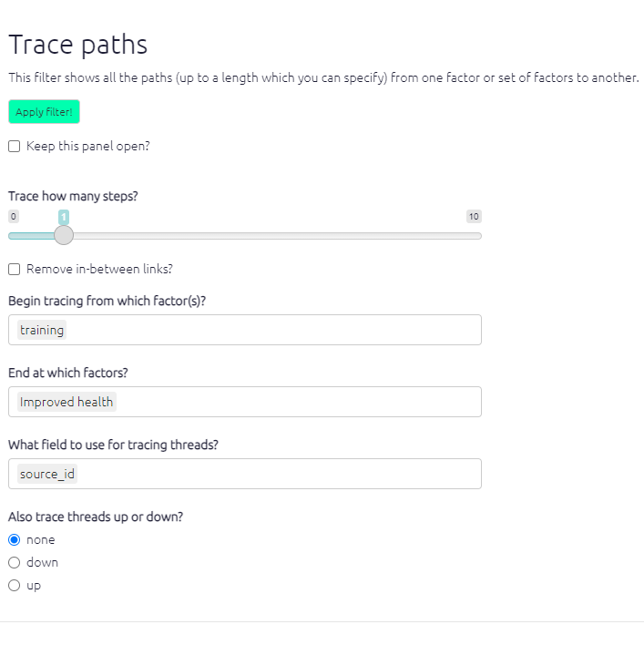
Task: Enable the Keep this panel open checkbox
Action: [15, 146]
